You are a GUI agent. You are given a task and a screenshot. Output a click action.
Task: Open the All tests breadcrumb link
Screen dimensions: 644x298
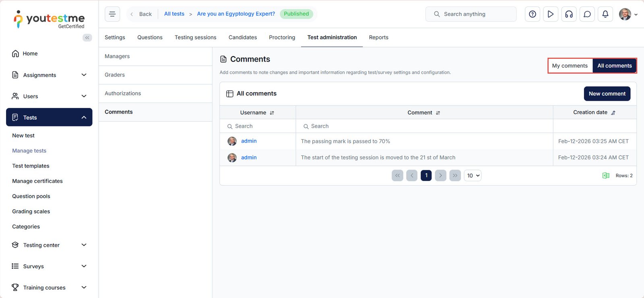[x=174, y=14]
